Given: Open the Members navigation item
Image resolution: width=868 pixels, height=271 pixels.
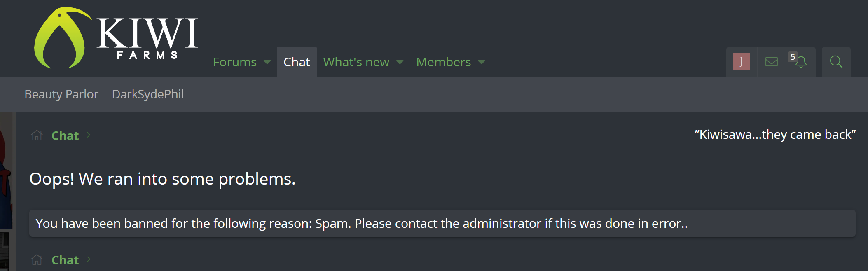Looking at the screenshot, I should tap(443, 62).
